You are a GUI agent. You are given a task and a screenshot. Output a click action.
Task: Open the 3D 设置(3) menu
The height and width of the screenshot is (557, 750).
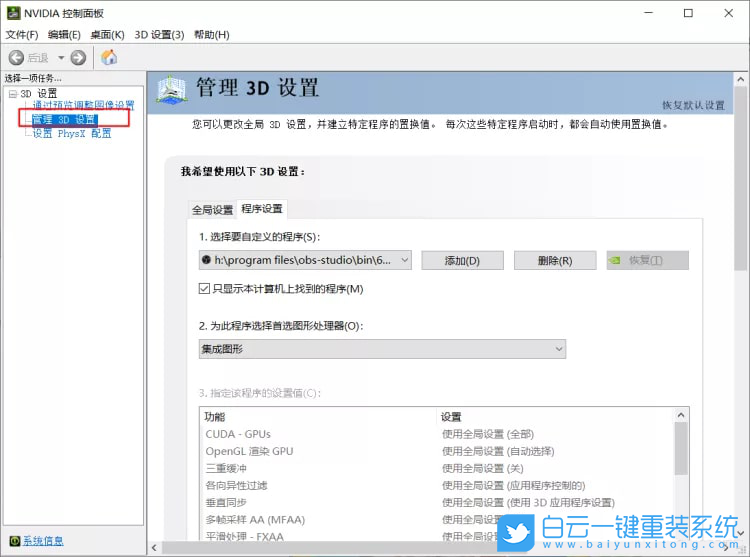pos(159,35)
